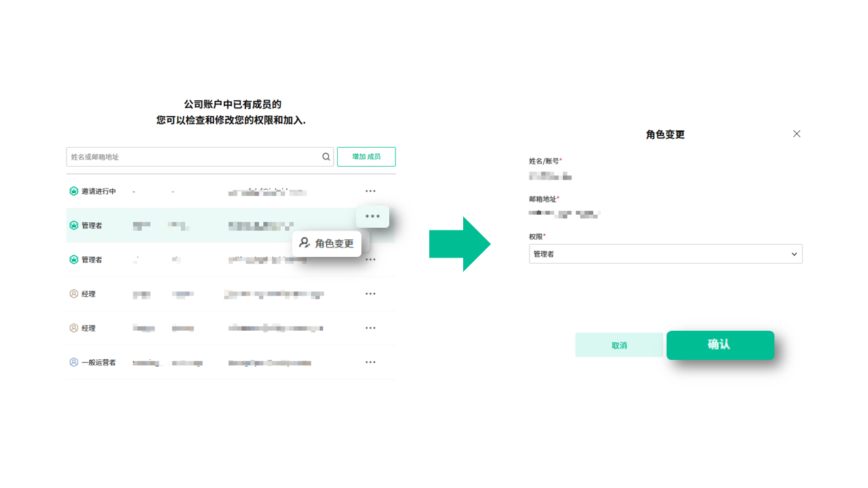This screenshot has height=488, width=868.
Task: Click the ellipsis on the 一般运营者 row
Action: coord(370,362)
